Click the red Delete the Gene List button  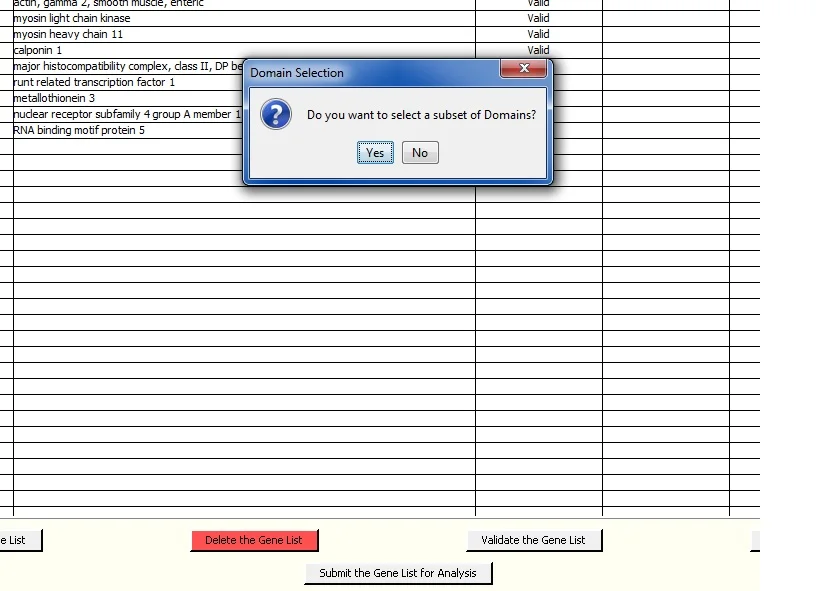point(254,540)
